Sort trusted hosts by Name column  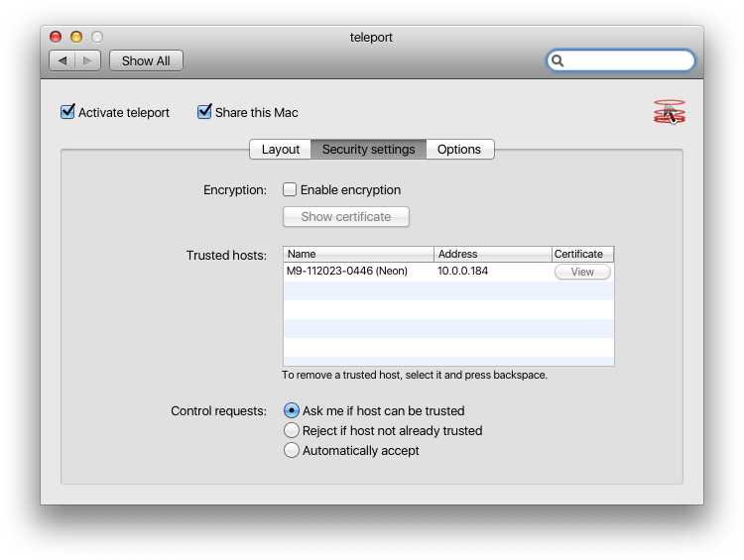358,254
